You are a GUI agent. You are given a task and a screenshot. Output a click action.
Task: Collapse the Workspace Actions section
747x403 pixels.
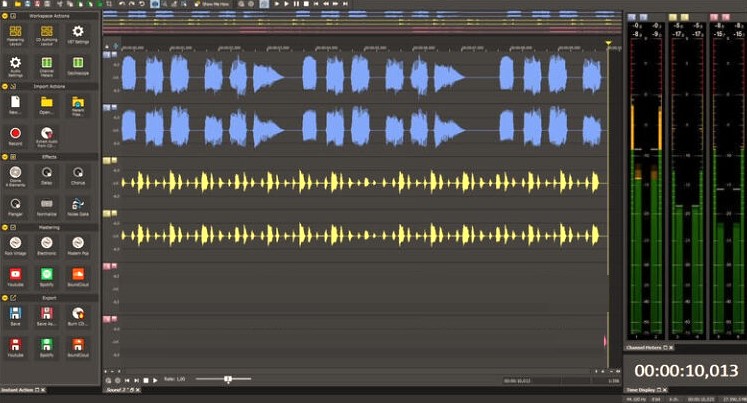tap(5, 16)
